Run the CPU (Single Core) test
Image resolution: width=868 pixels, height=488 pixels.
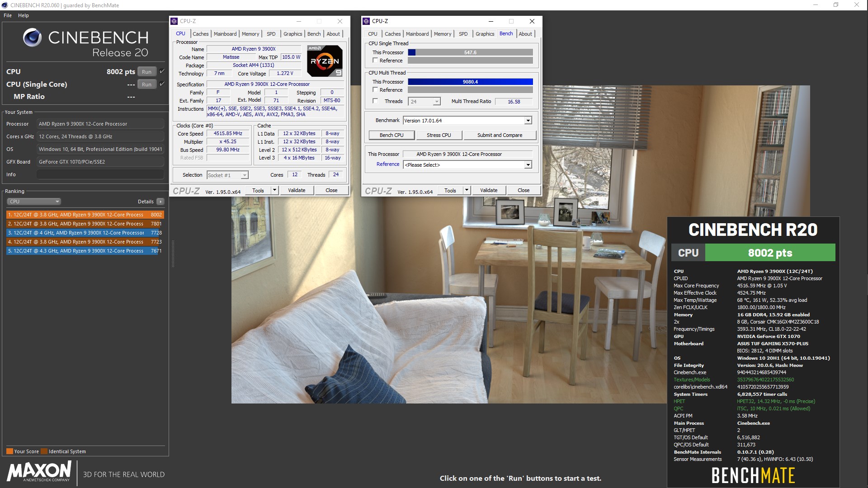pyautogui.click(x=147, y=84)
